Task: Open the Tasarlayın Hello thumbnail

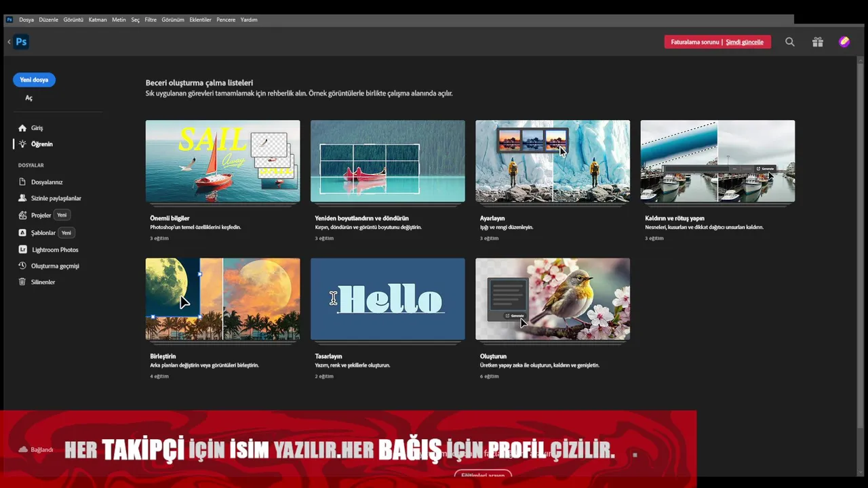Action: click(x=388, y=299)
